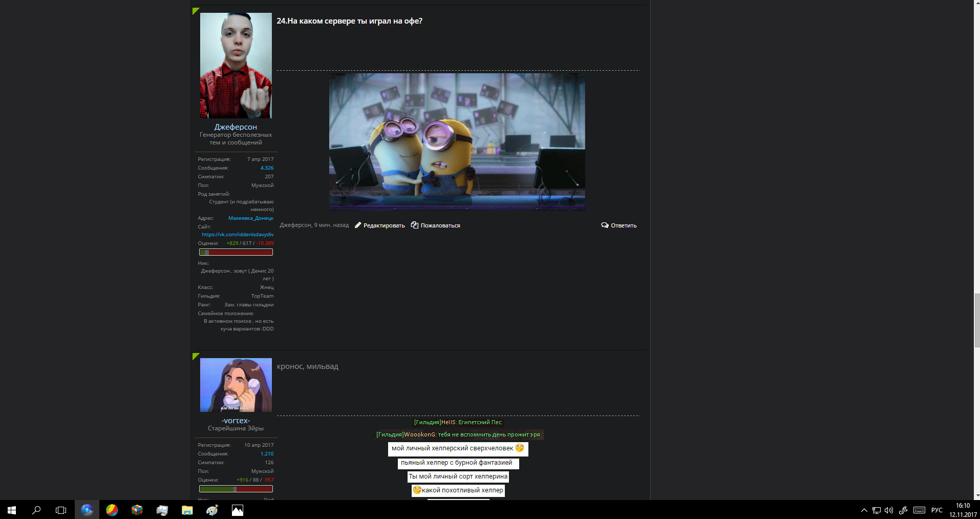
Task: Open the volume control tray icon
Action: click(889, 510)
